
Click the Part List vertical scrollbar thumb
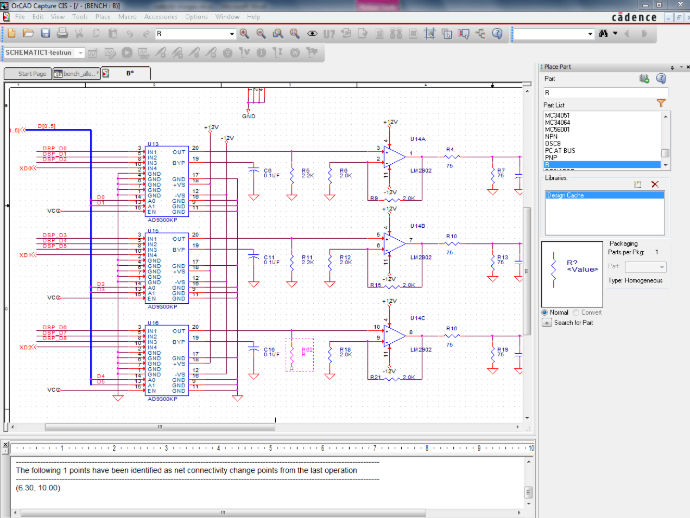665,153
